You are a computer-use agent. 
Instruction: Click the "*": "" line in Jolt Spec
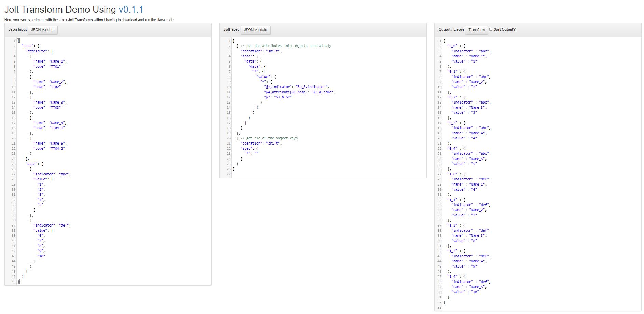251,154
